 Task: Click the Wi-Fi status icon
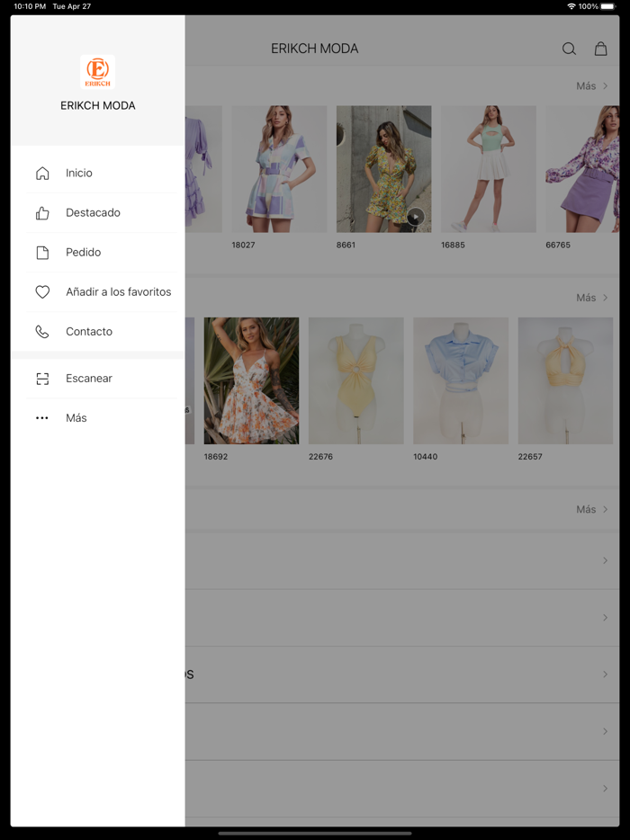tap(571, 6)
